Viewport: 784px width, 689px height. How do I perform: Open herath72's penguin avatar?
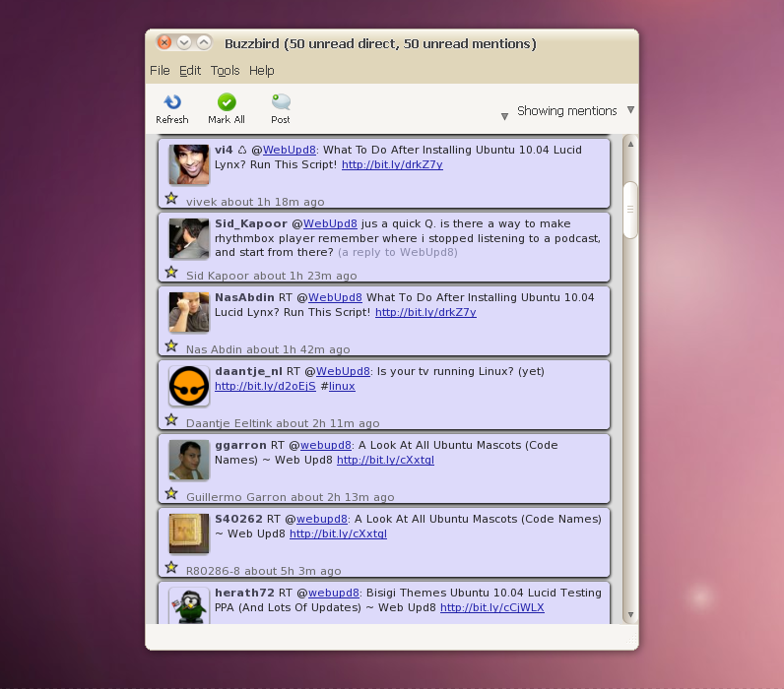[x=189, y=606]
